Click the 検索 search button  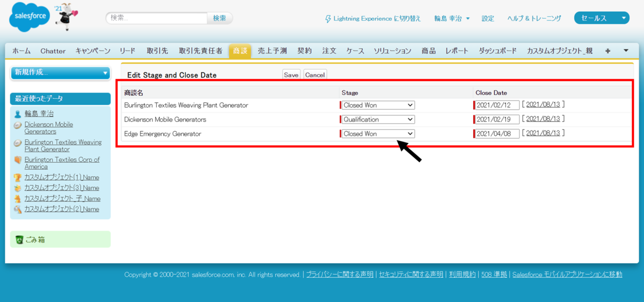tap(219, 18)
